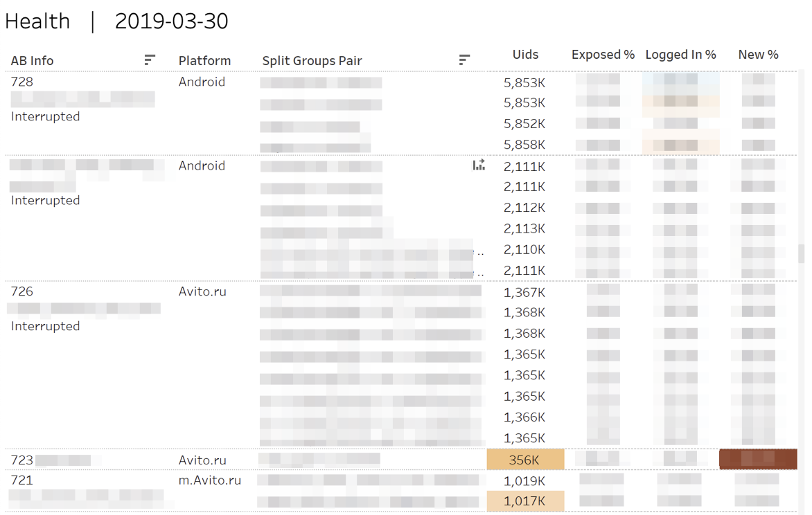Select the 5,858K Uids value
Screen dimensions: 812x515
pyautogui.click(x=524, y=145)
